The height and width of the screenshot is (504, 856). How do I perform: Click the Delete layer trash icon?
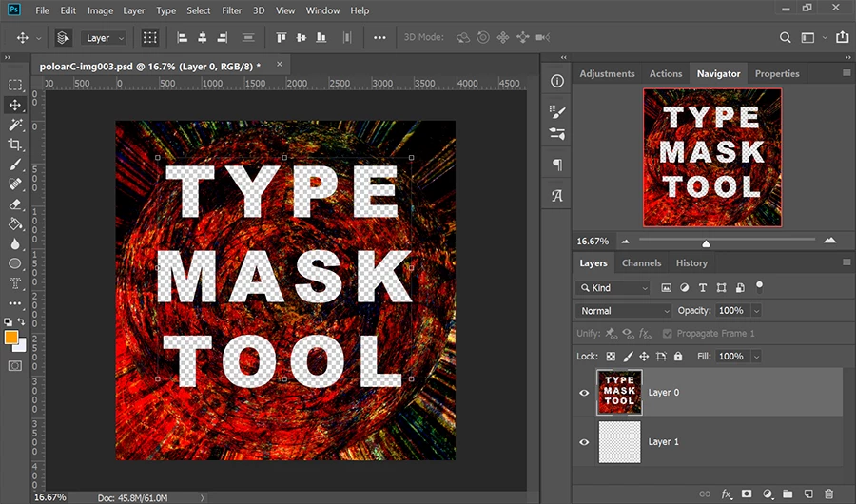[828, 494]
